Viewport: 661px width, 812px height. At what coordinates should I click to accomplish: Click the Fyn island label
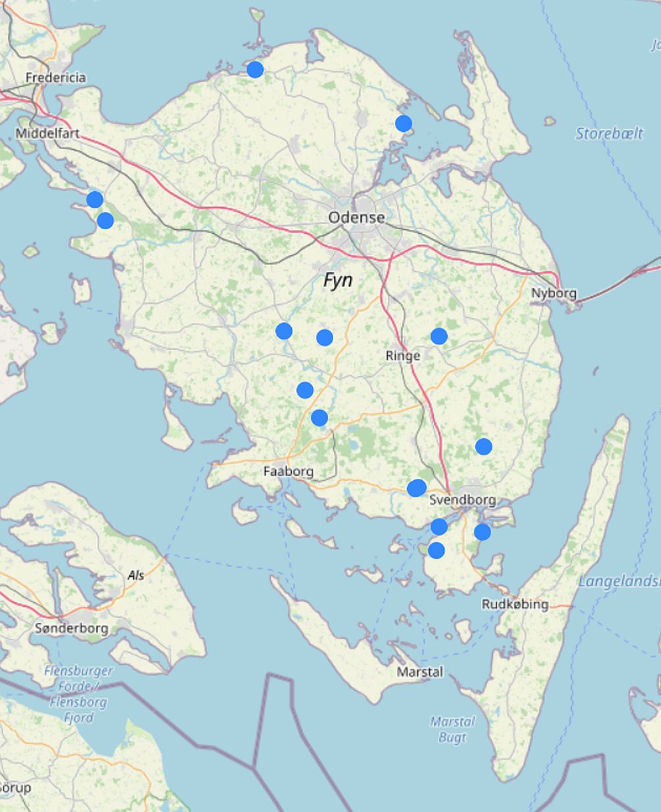(x=338, y=280)
